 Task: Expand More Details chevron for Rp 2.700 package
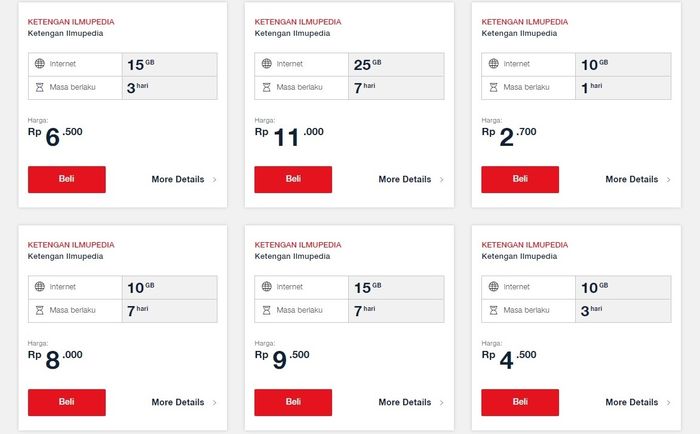coord(669,180)
